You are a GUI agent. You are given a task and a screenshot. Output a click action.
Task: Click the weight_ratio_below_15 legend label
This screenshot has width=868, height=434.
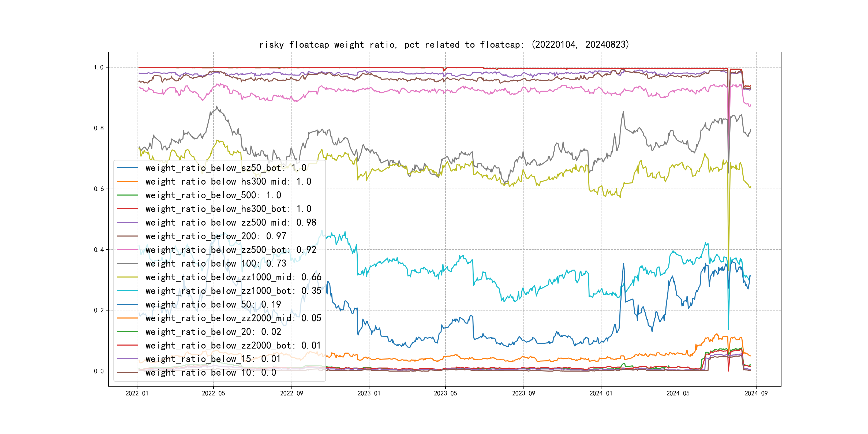[x=213, y=359]
